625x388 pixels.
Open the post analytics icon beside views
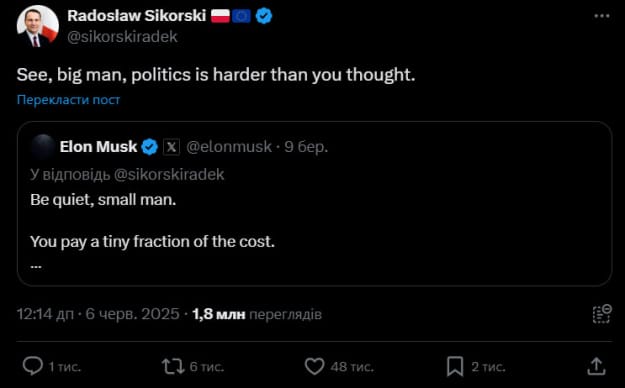(x=602, y=314)
